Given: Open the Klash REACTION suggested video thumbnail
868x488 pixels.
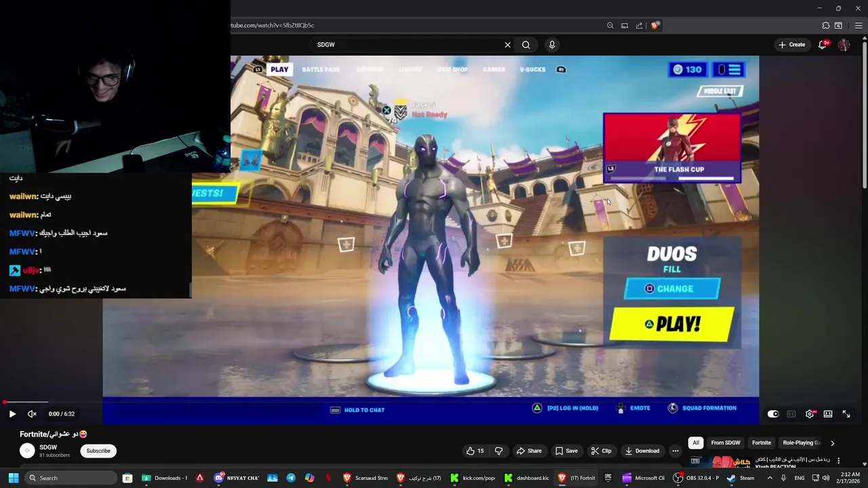Looking at the screenshot, I should tap(720, 462).
